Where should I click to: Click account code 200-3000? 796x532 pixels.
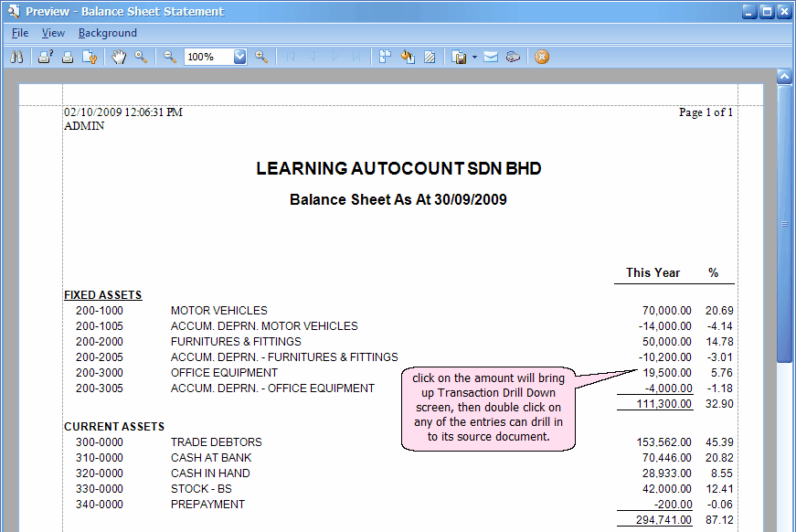(100, 373)
